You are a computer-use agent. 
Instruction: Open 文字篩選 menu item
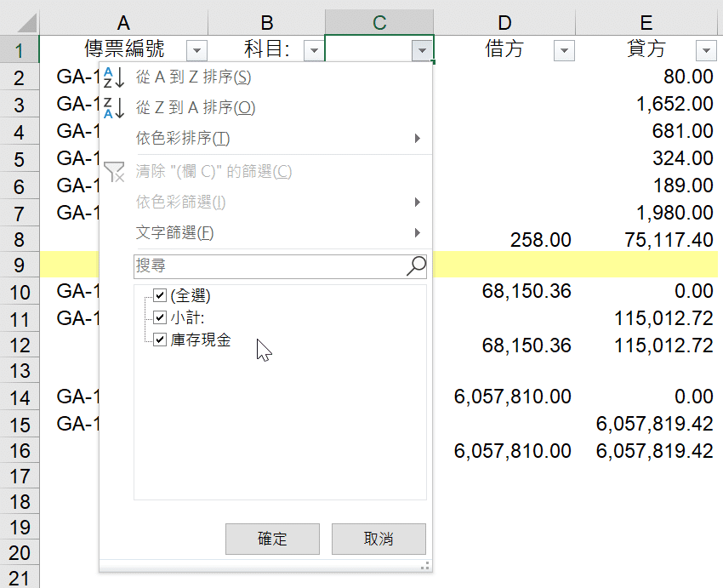tap(266, 233)
